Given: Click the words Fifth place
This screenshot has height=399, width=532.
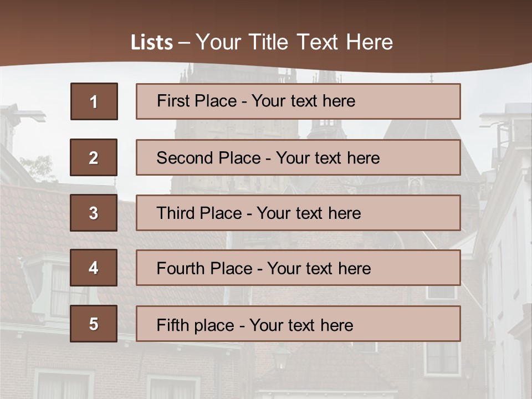Looking at the screenshot, I should (x=196, y=325).
